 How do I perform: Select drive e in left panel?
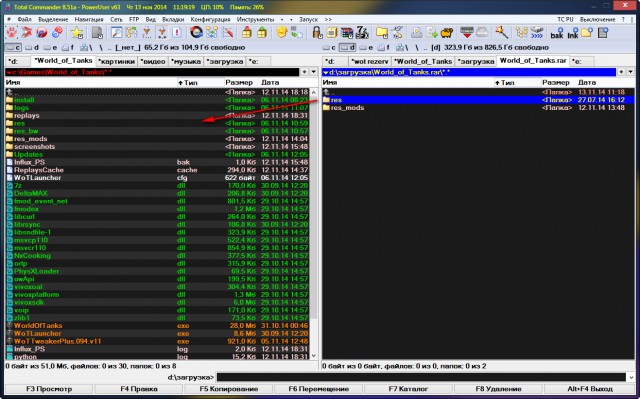pyautogui.click(x=50, y=47)
